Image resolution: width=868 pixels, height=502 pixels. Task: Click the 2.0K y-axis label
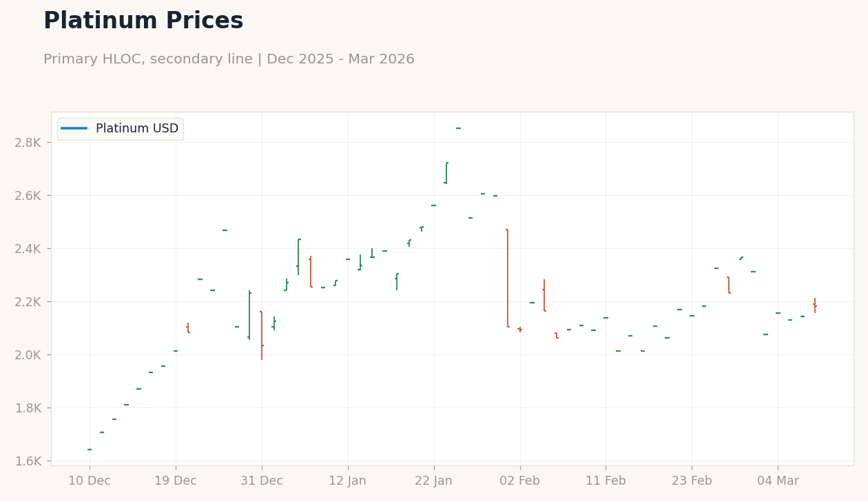[x=28, y=355]
